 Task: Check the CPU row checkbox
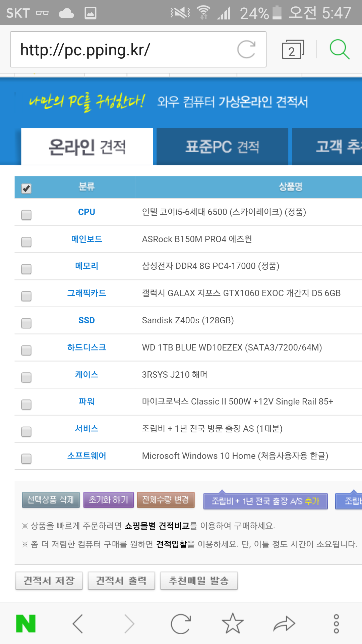click(26, 215)
